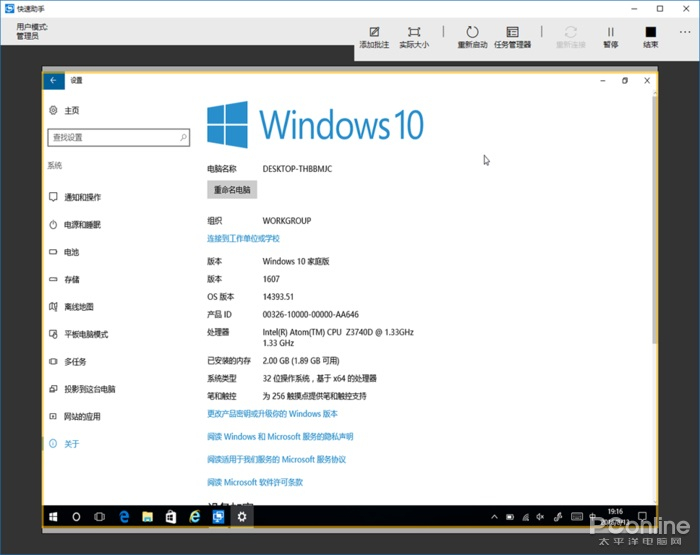Image resolution: width=700 pixels, height=555 pixels.
Task: Click the remote Start button on taskbar
Action: coord(53,516)
